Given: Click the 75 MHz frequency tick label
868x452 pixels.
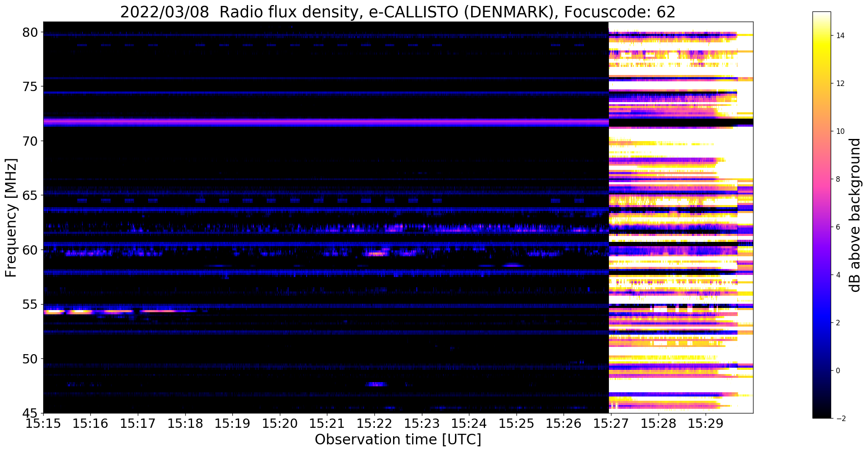Looking at the screenshot, I should [30, 87].
